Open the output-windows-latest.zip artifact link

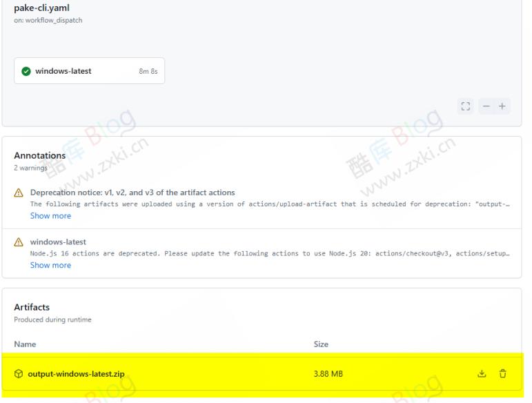pos(76,374)
